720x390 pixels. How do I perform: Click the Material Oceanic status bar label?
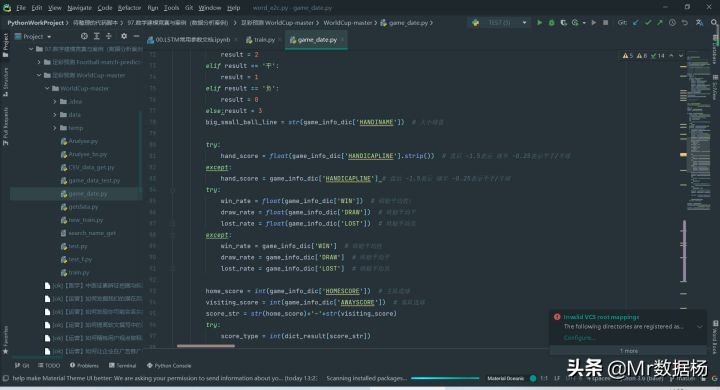pyautogui.click(x=506, y=379)
